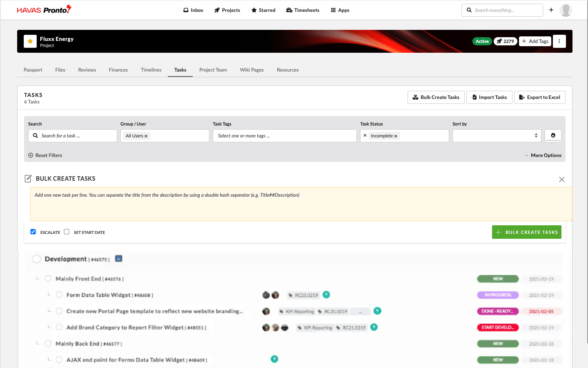Screen dimensions: 588x368
Task: Click the Havas Pronto logo
Action: pyautogui.click(x=44, y=10)
